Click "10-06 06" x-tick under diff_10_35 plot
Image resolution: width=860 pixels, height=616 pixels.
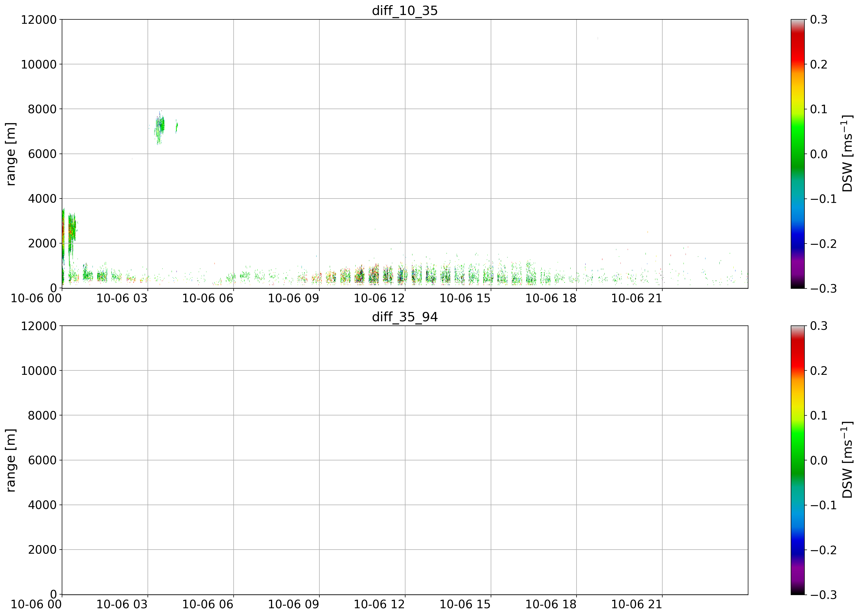(208, 298)
